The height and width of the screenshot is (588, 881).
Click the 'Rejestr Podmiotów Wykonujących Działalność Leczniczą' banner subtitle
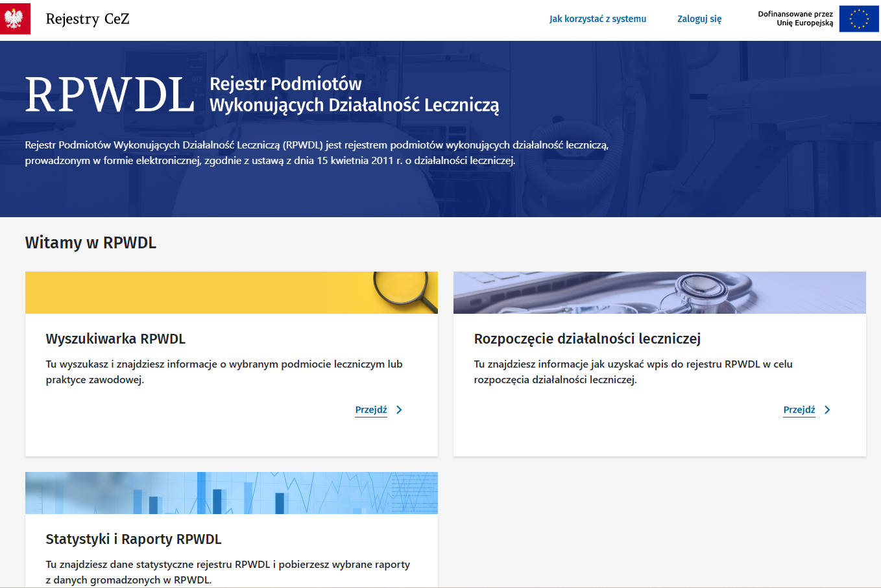coord(354,95)
